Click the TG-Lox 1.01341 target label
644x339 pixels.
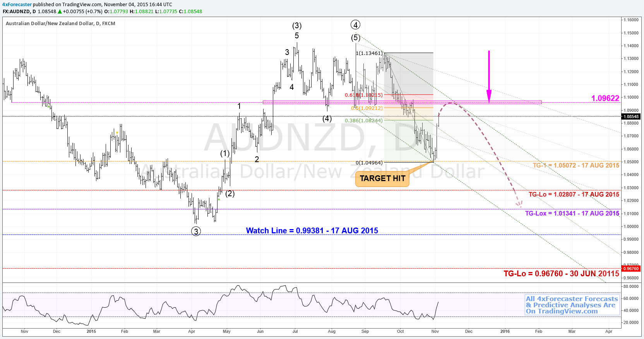(x=572, y=214)
